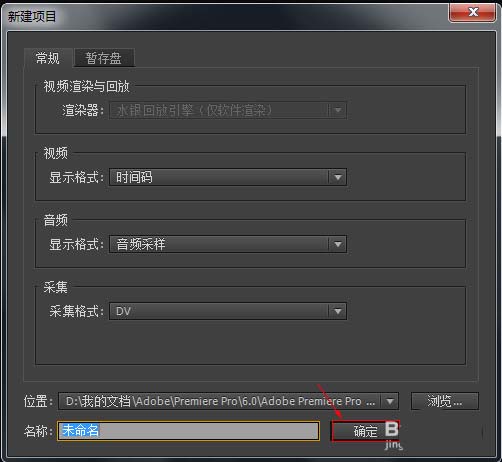Click the 视频渲染与回放 group label
The image size is (502, 462).
86,86
